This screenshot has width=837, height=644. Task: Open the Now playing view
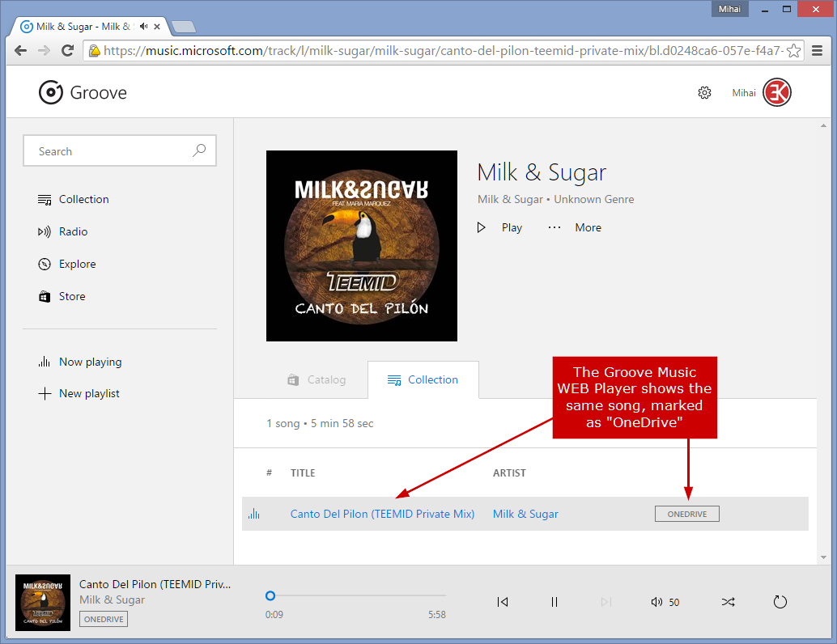(90, 362)
